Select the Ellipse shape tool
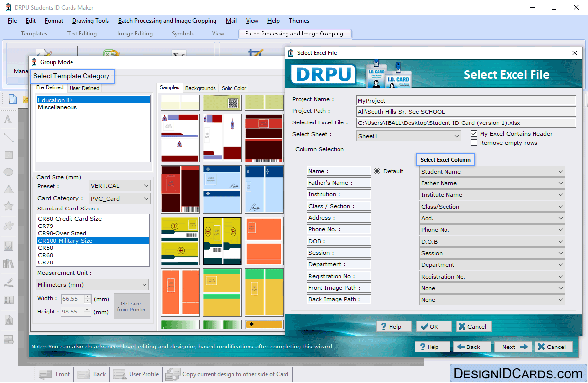The image size is (588, 383). [8, 172]
